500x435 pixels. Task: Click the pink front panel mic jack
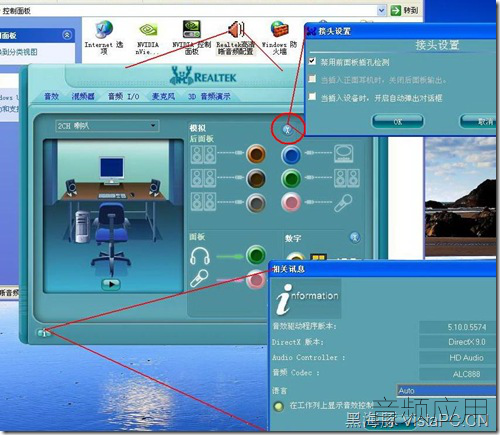coord(256,279)
